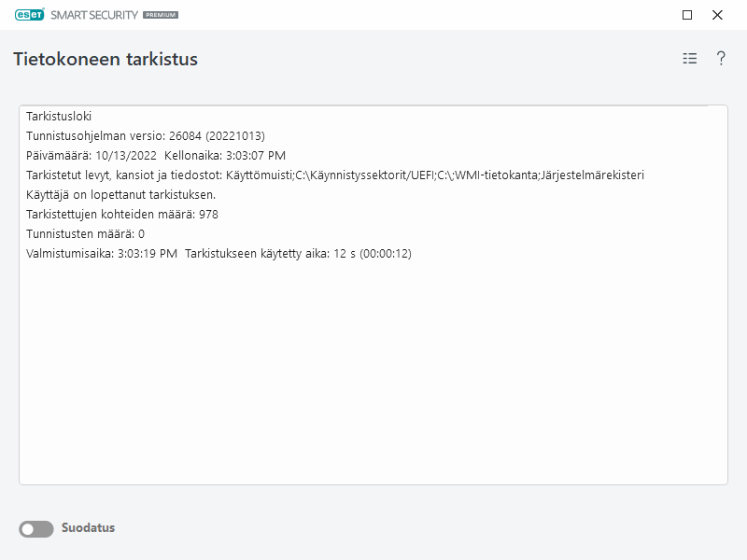This screenshot has width=747, height=560.
Task: Select the Tunnistusohjelman versio line
Action: pos(149,135)
